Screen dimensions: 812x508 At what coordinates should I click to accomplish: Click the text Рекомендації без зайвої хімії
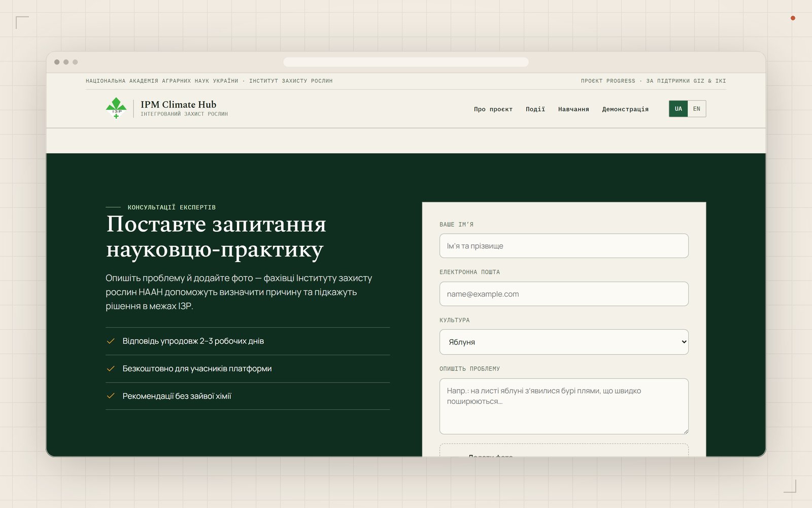(x=177, y=396)
